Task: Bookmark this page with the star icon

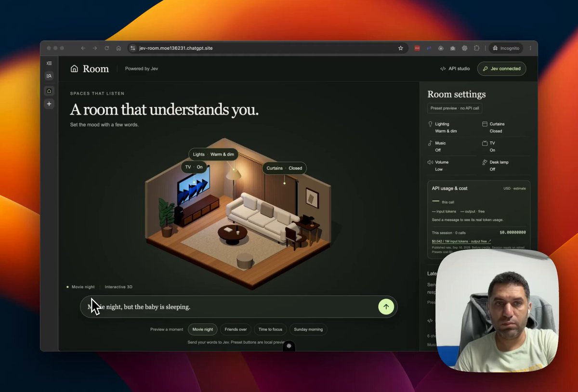Action: [x=400, y=48]
